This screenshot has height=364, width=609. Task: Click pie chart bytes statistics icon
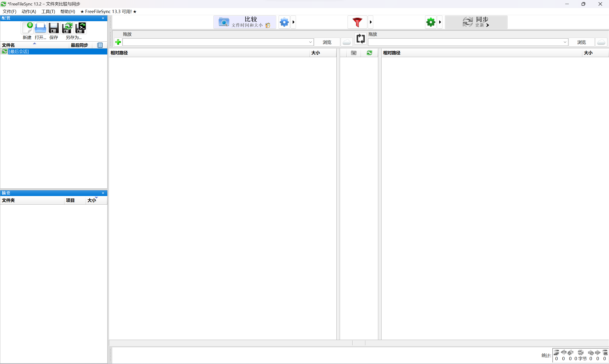pyautogui.click(x=580, y=353)
